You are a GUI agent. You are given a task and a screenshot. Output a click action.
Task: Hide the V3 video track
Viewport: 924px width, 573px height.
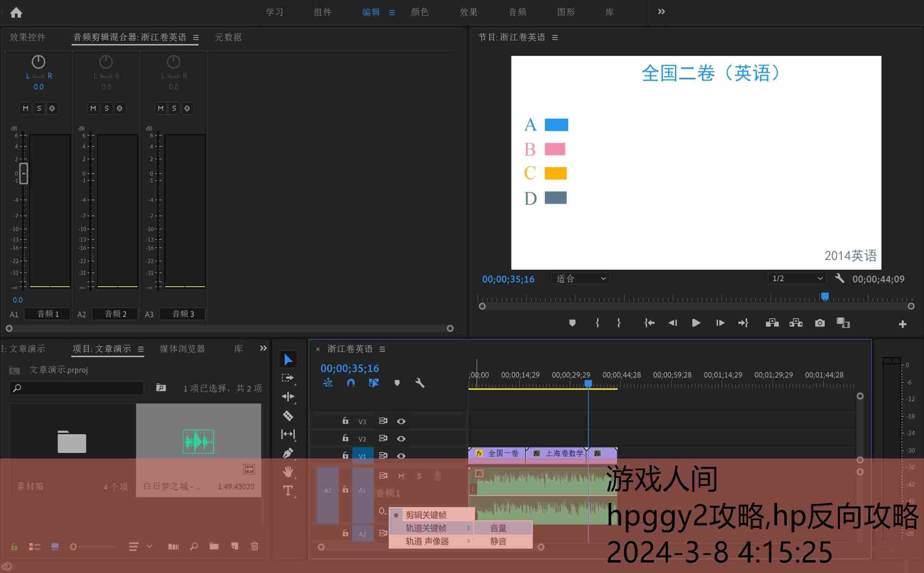point(401,421)
